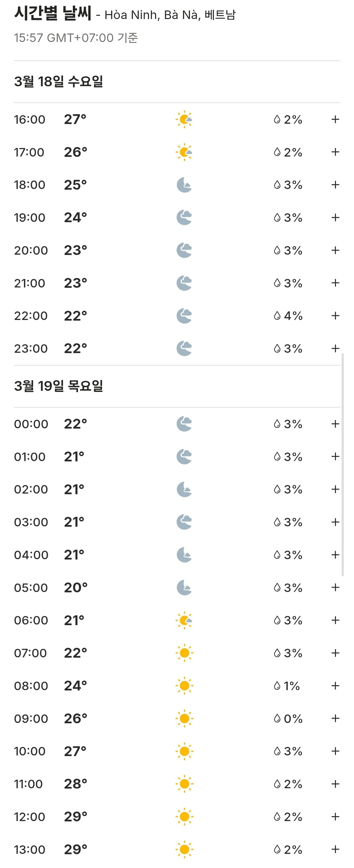The height and width of the screenshot is (868, 354).
Task: Tap the 시간별 날씨 heading
Action: tap(52, 13)
